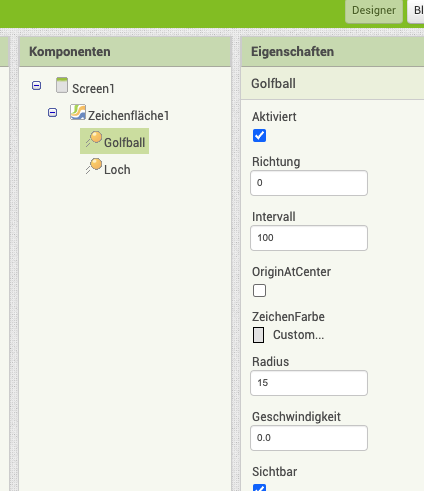Viewport: 424px width, 491px height.
Task: Click the Screen1 form icon
Action: click(62, 85)
